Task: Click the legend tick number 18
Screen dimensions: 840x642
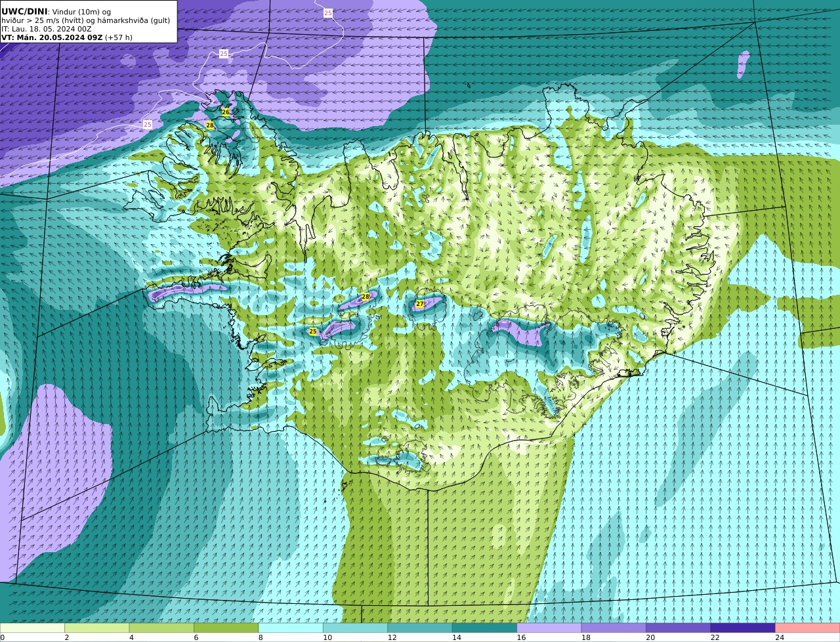Action: 586,637
